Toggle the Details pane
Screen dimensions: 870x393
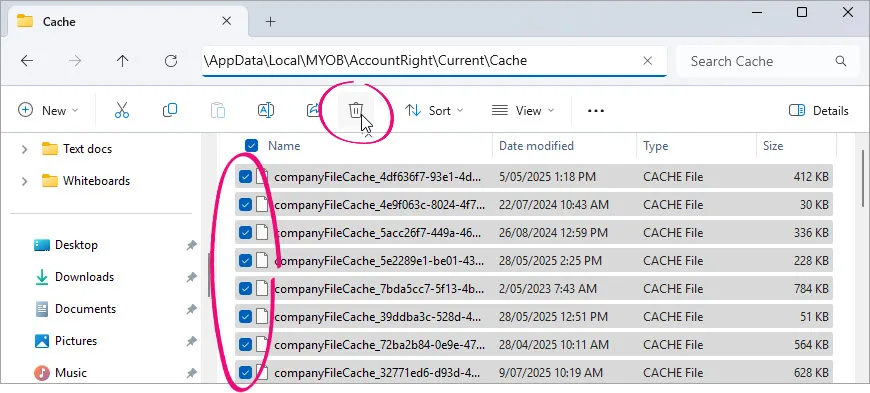click(818, 110)
